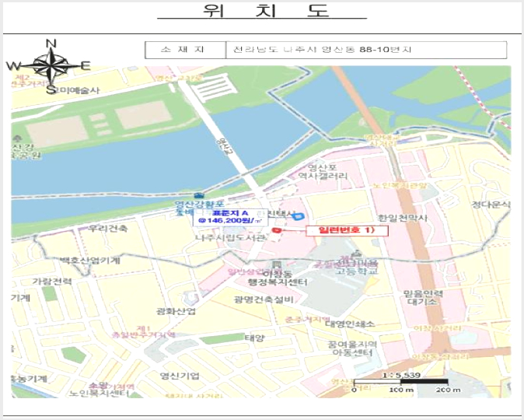Image resolution: width=524 pixels, height=420 pixels.
Task: Click the map scale bar
Action: [x=400, y=381]
